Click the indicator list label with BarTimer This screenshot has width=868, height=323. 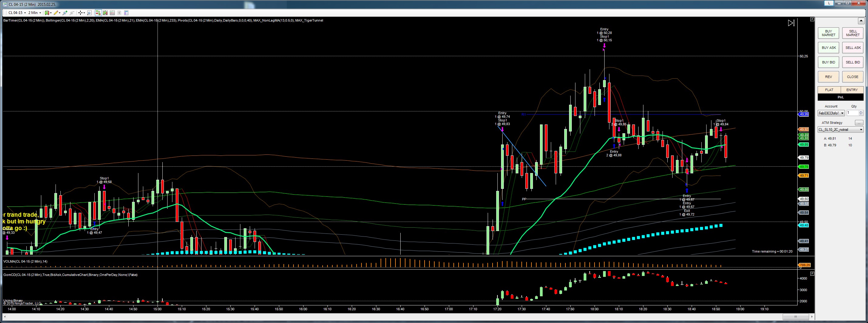[163, 20]
